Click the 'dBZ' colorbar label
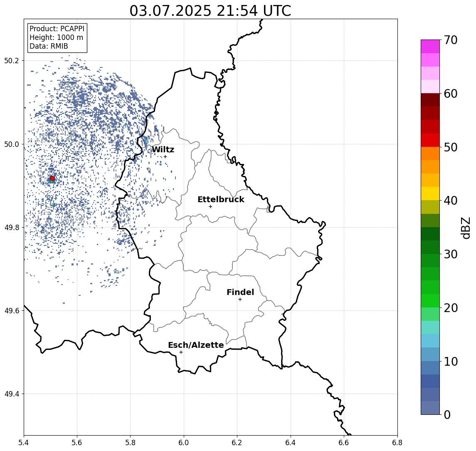 pyautogui.click(x=465, y=228)
